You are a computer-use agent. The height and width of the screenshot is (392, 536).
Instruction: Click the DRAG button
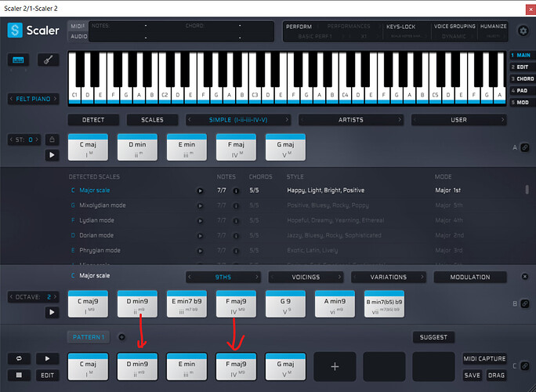(496, 376)
